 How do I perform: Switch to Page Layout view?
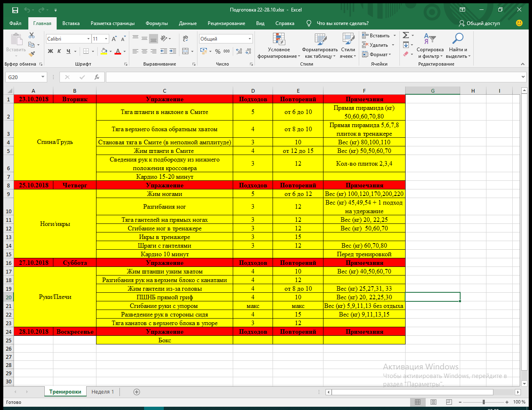(x=433, y=402)
